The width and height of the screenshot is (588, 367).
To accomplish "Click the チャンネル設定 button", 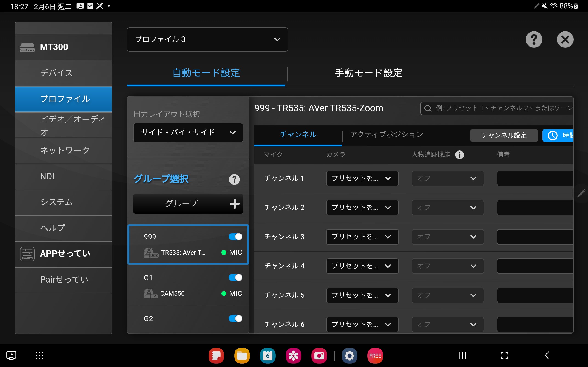I will pyautogui.click(x=504, y=135).
